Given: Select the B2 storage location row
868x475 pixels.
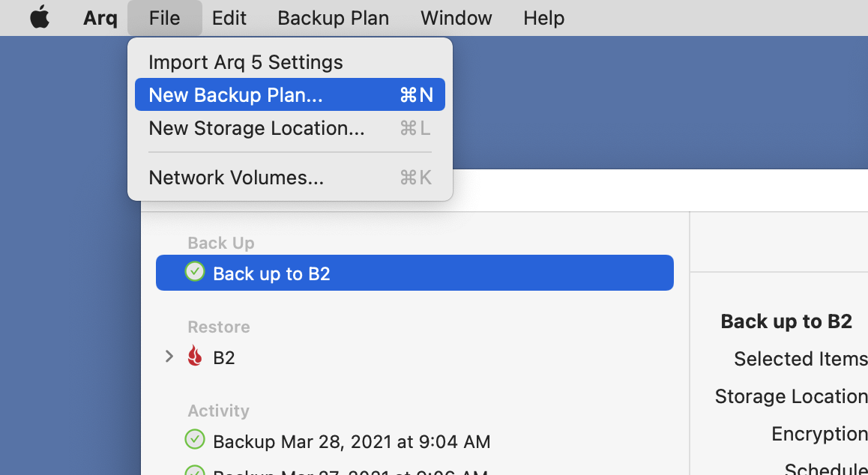Looking at the screenshot, I should click(x=224, y=357).
